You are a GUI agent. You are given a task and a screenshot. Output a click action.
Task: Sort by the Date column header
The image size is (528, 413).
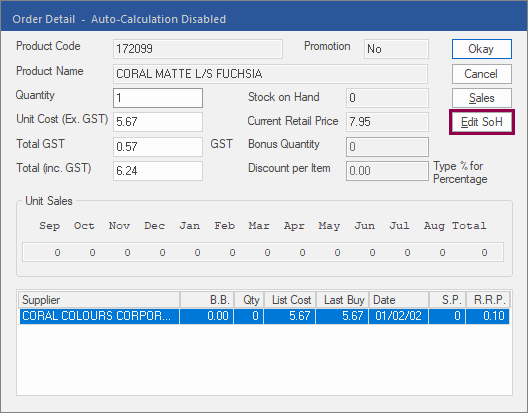[x=399, y=300]
